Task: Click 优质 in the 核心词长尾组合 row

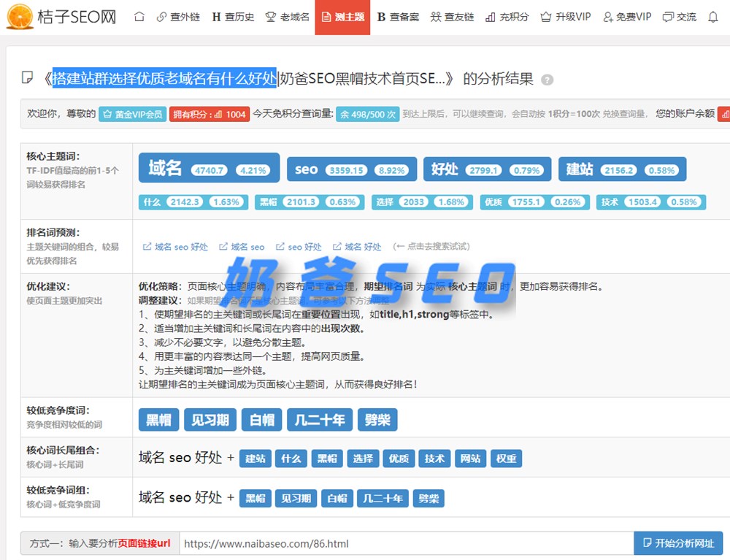Action: tap(399, 459)
